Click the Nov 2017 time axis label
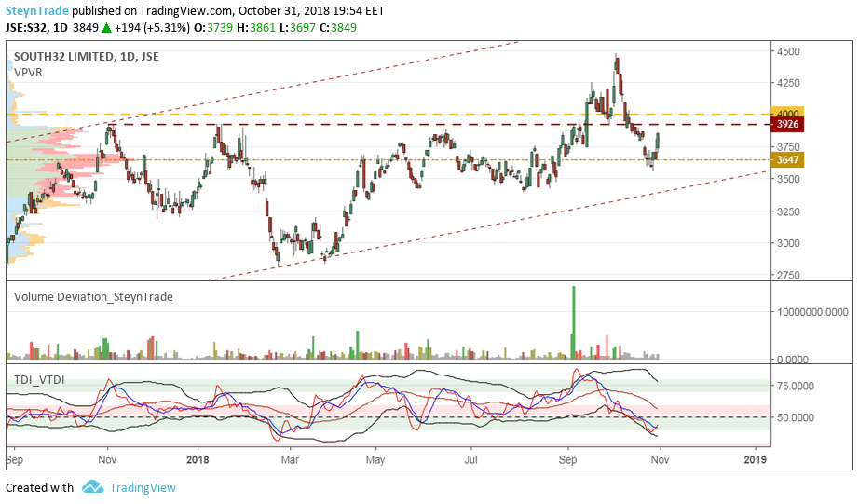This screenshot has width=859, height=504. 107,459
